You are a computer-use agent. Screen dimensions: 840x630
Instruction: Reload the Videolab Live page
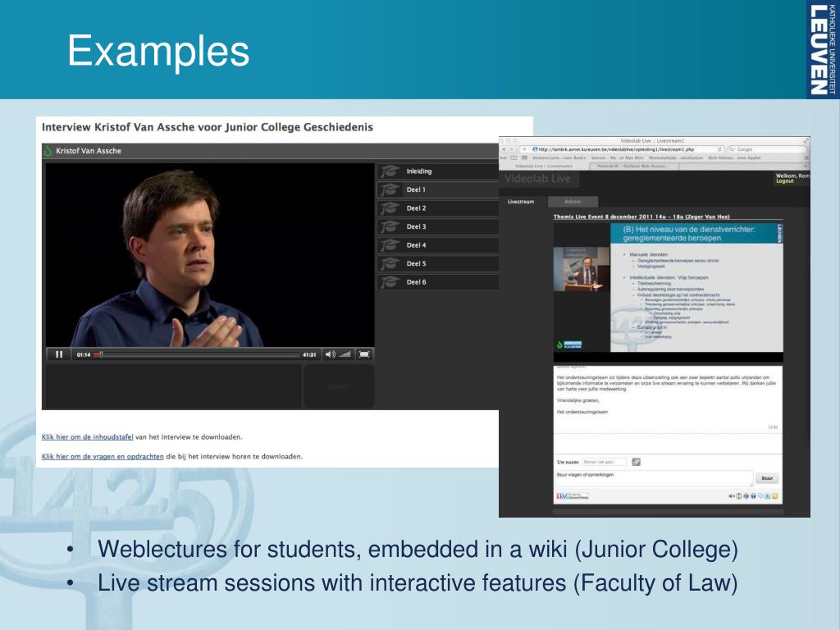pyautogui.click(x=720, y=149)
